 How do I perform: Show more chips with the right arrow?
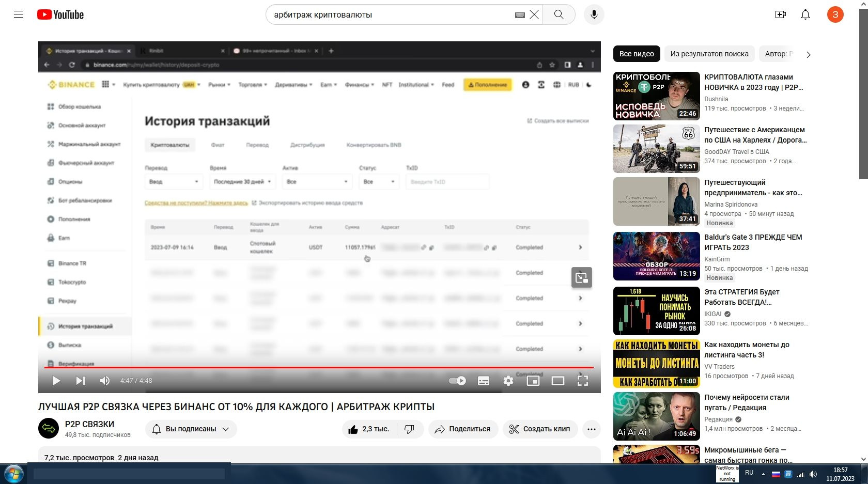click(x=809, y=54)
